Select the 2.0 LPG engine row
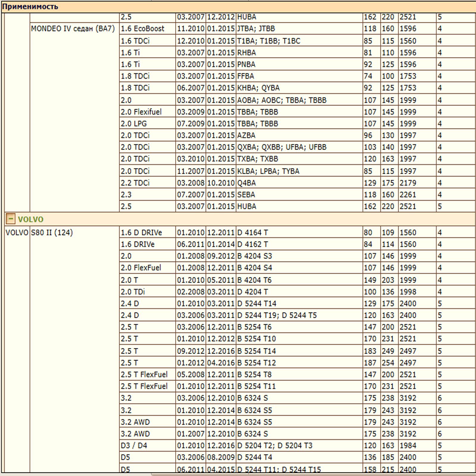The image size is (476, 476). [134, 123]
